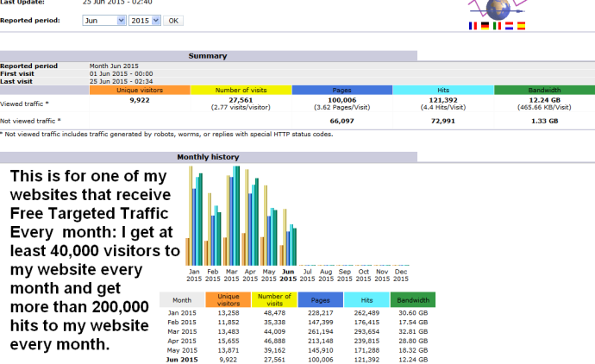Click the 'Viewed traffic *' row label
Screen dimensions: 595x364
[x=24, y=104]
